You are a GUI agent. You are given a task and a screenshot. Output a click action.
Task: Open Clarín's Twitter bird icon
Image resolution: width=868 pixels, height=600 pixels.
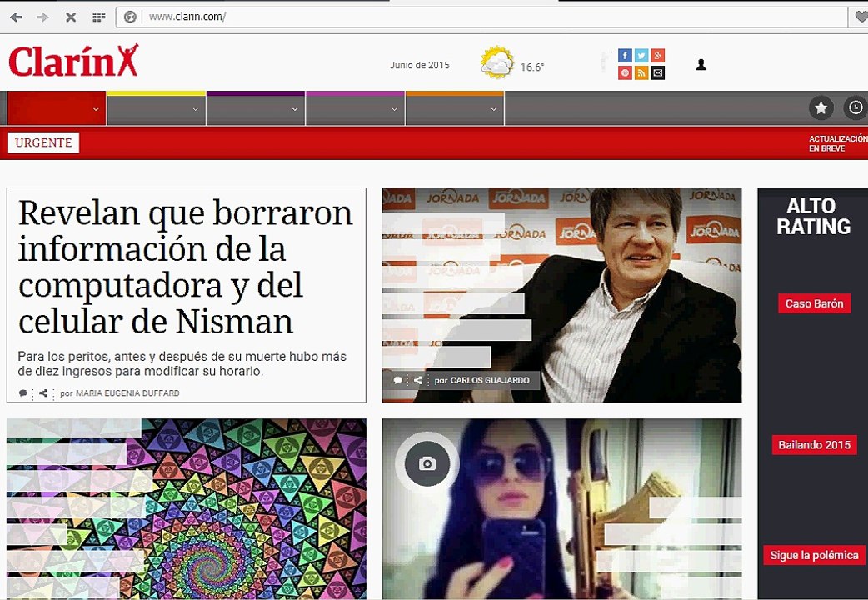coord(641,55)
